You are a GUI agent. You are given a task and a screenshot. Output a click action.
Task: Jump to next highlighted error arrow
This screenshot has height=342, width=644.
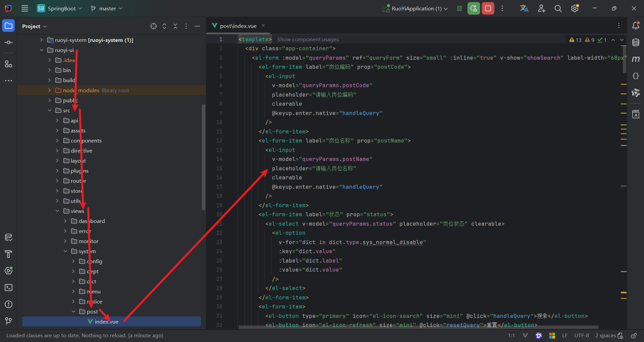pyautogui.click(x=622, y=40)
